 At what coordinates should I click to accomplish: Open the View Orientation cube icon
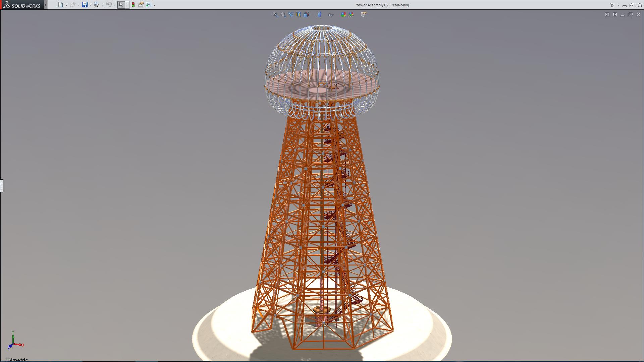pyautogui.click(x=306, y=14)
